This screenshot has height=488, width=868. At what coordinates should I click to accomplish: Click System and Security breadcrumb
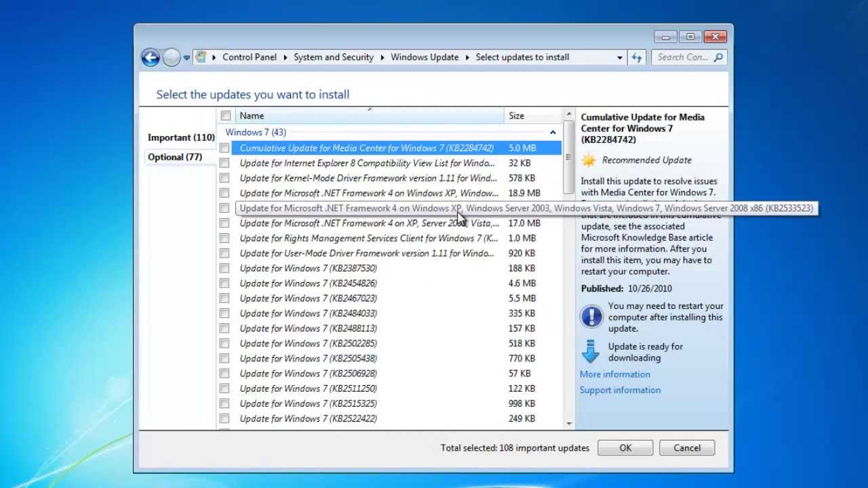[334, 57]
